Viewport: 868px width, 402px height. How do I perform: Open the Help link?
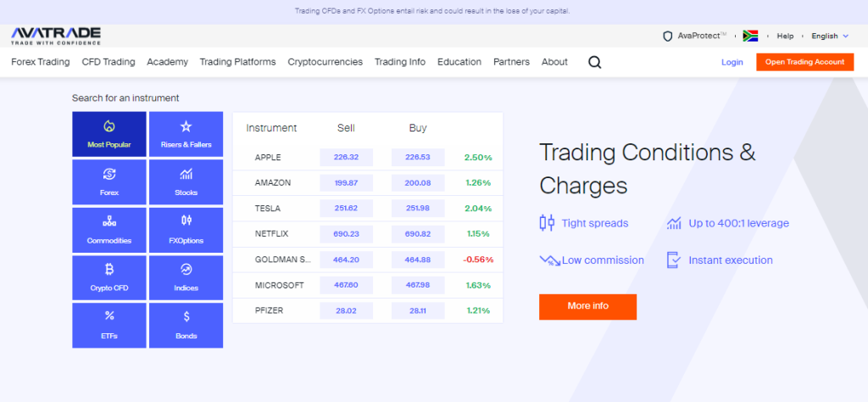pyautogui.click(x=785, y=36)
